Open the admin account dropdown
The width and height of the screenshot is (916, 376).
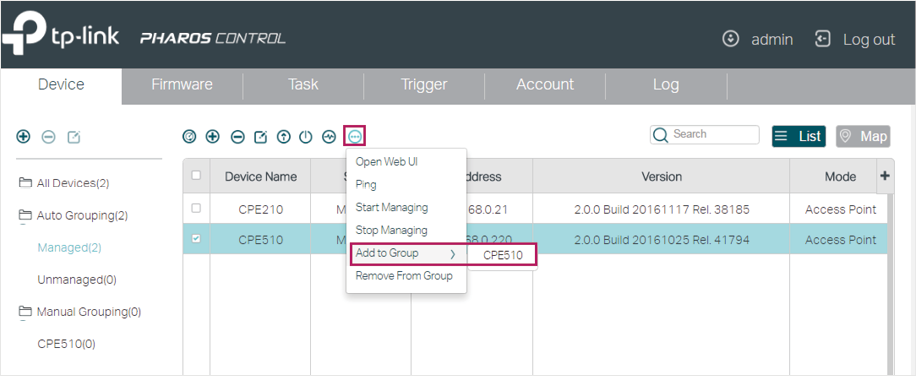coord(758,40)
